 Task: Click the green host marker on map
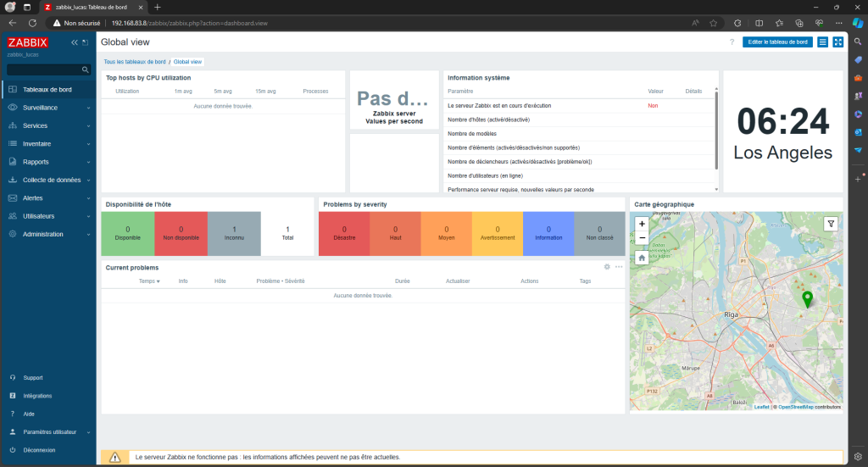[x=807, y=298]
